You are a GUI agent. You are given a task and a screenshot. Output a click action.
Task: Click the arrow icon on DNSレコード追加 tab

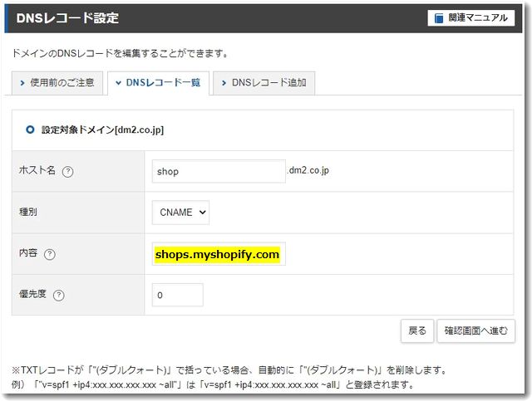[224, 83]
